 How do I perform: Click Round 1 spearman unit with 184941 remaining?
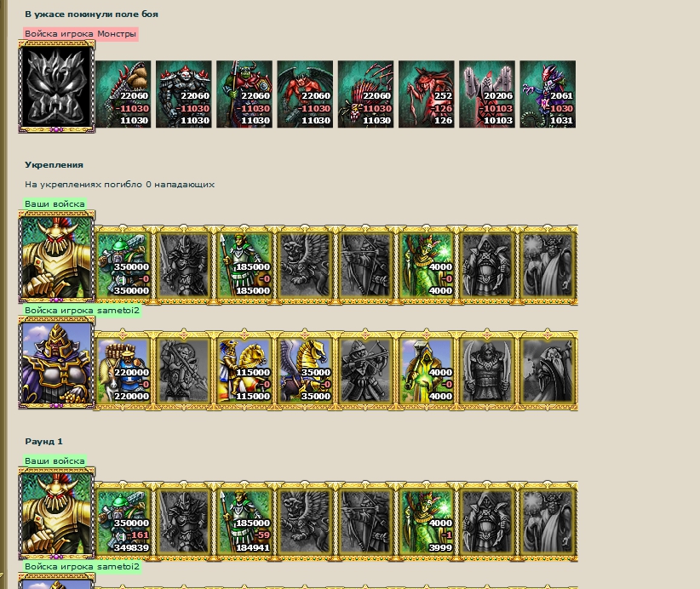pos(244,521)
